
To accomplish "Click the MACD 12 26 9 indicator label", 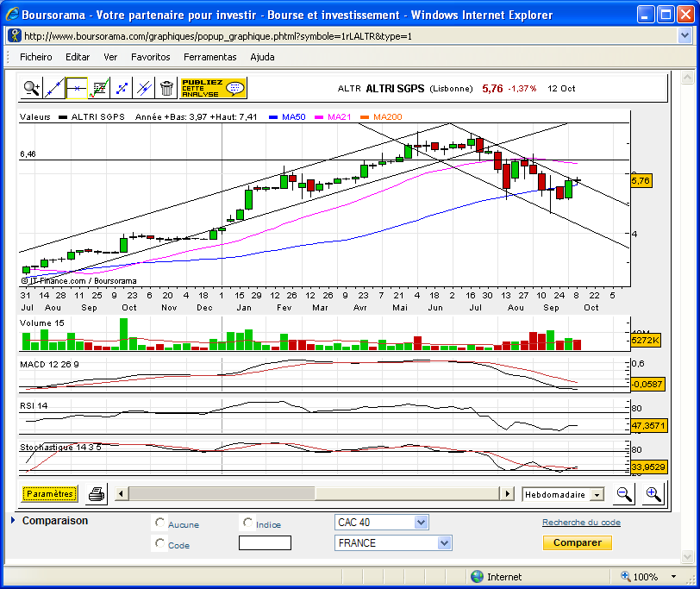I will click(49, 365).
